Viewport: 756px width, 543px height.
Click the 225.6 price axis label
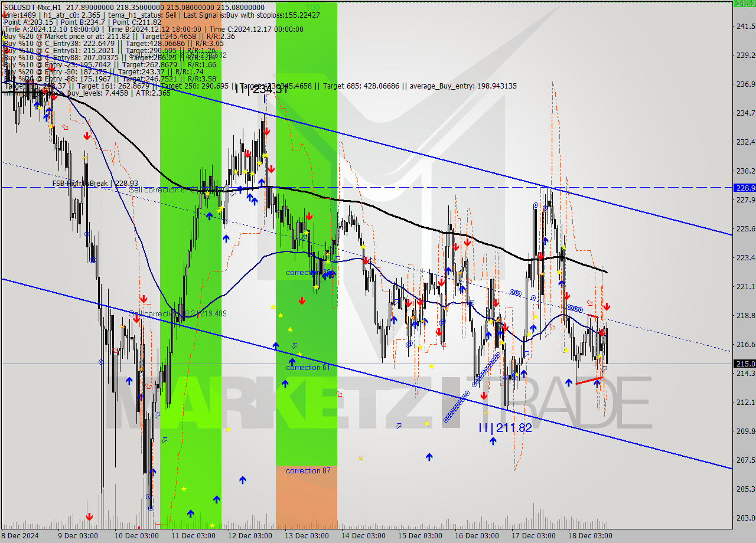pyautogui.click(x=745, y=228)
